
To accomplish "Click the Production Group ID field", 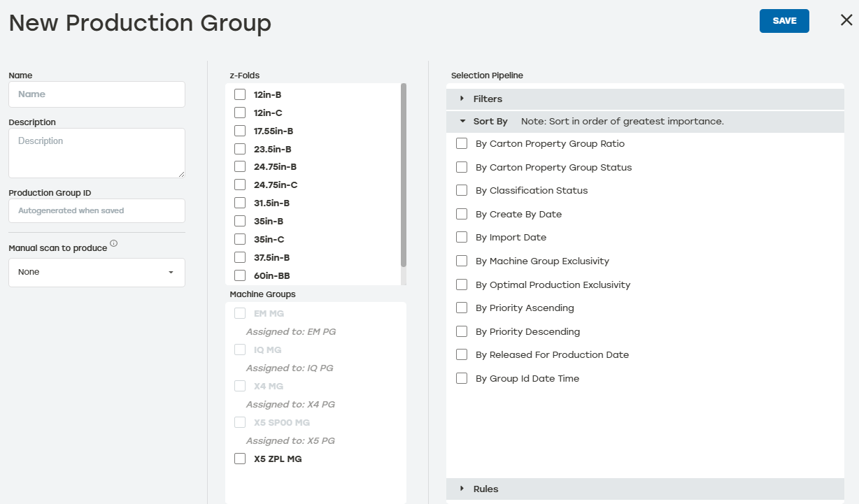I will click(x=97, y=210).
